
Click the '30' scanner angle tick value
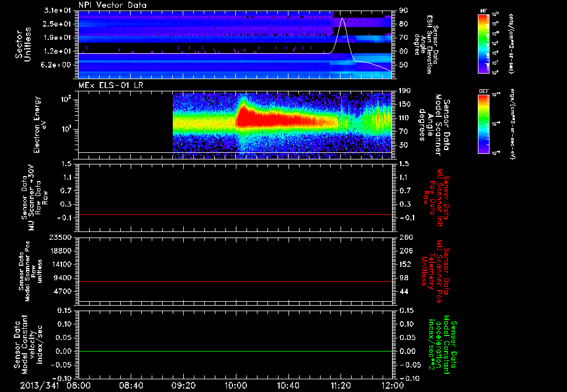[404, 145]
